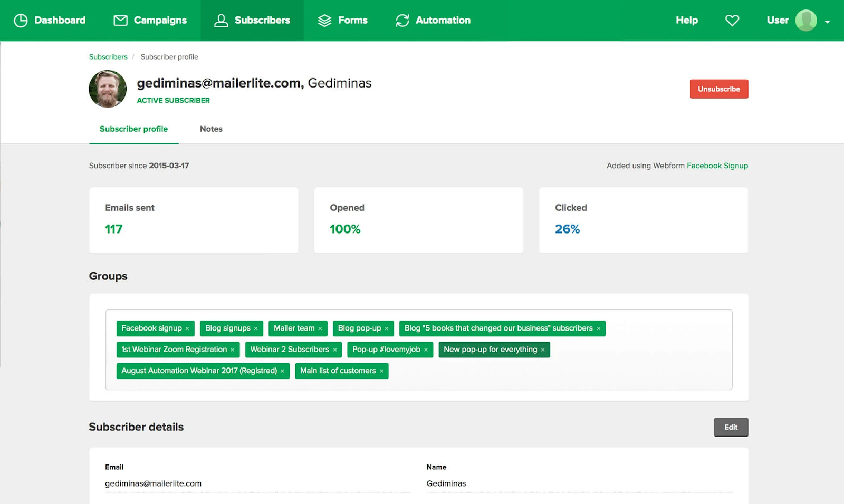
Task: Remove the Blog signups group tag
Action: click(256, 328)
